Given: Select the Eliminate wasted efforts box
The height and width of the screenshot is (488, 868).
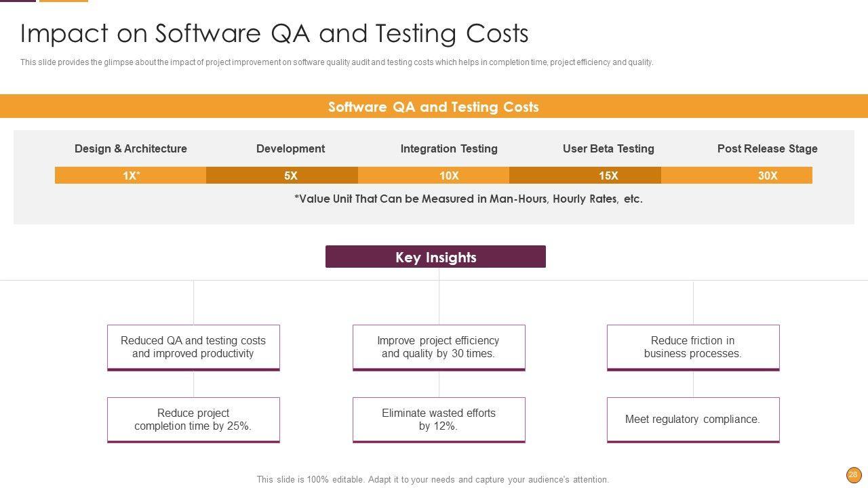Looking at the screenshot, I should point(439,420).
